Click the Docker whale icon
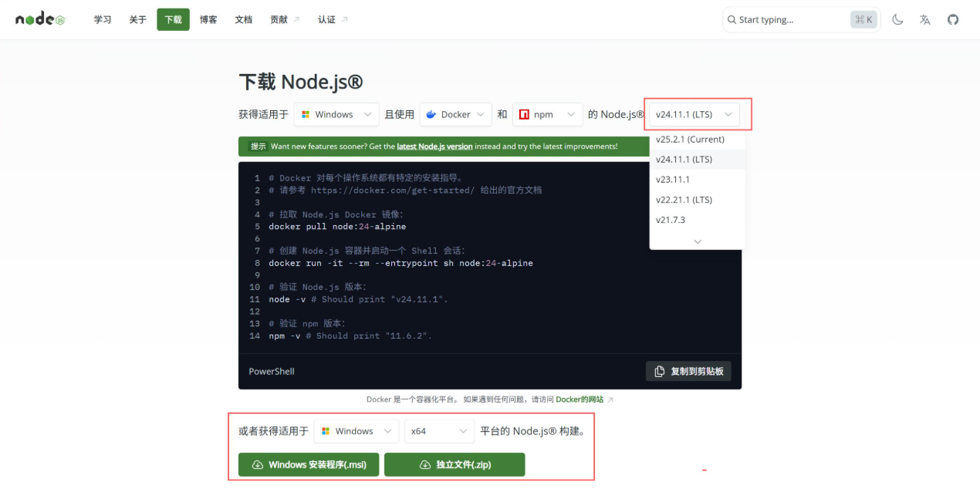Viewport: 980px width, 492px height. [432, 114]
